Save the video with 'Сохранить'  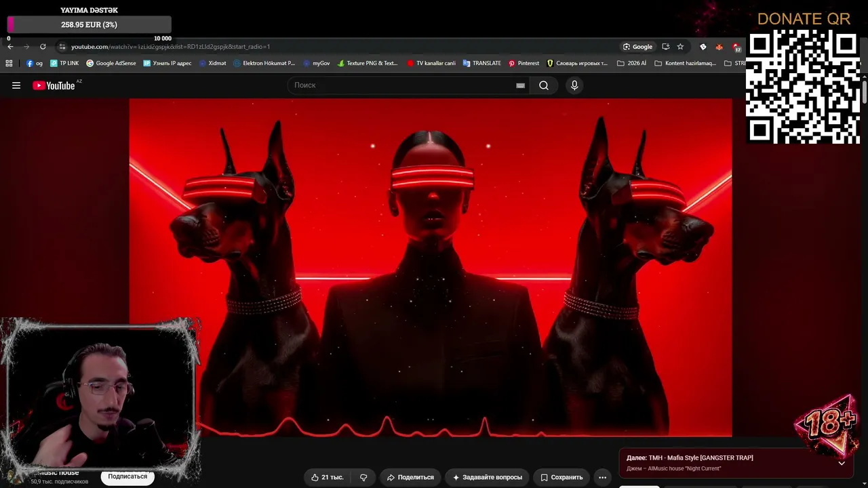[x=561, y=477]
